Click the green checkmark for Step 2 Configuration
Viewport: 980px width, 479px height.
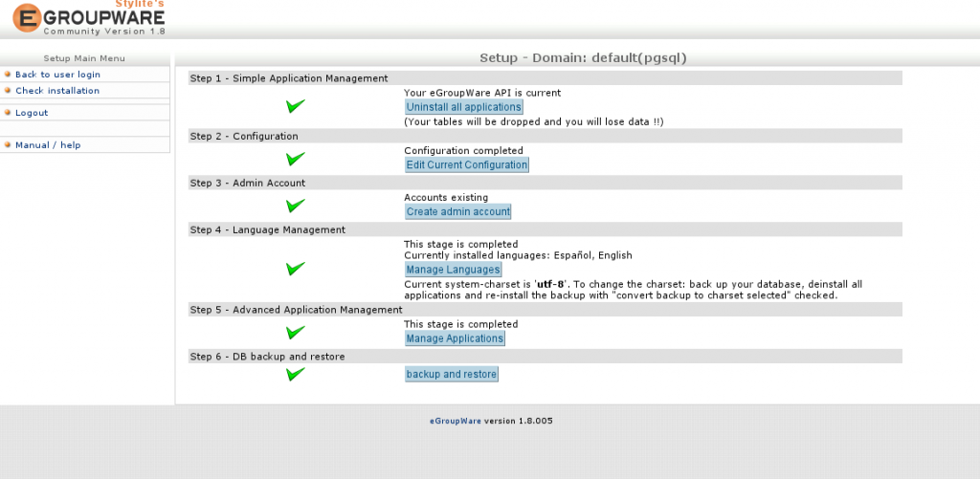296,159
